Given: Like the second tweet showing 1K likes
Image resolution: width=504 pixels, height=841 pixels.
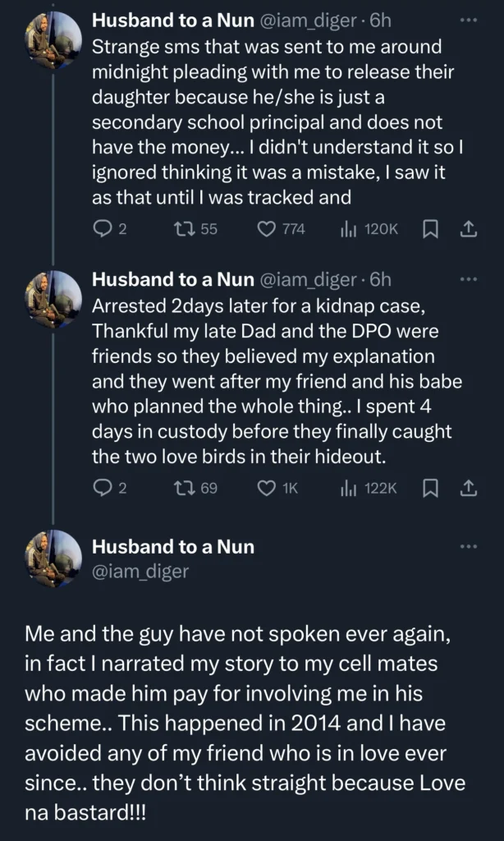Looking at the screenshot, I should 268,488.
